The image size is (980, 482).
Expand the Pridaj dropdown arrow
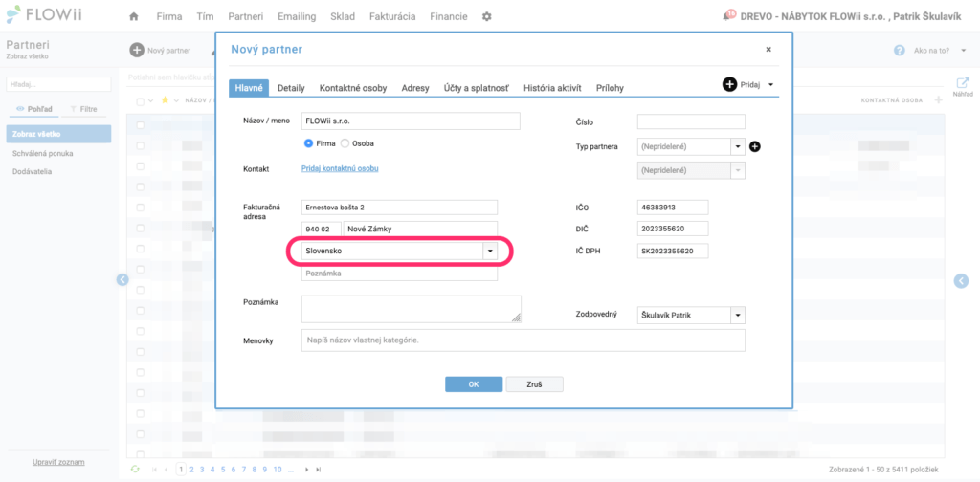click(x=770, y=85)
